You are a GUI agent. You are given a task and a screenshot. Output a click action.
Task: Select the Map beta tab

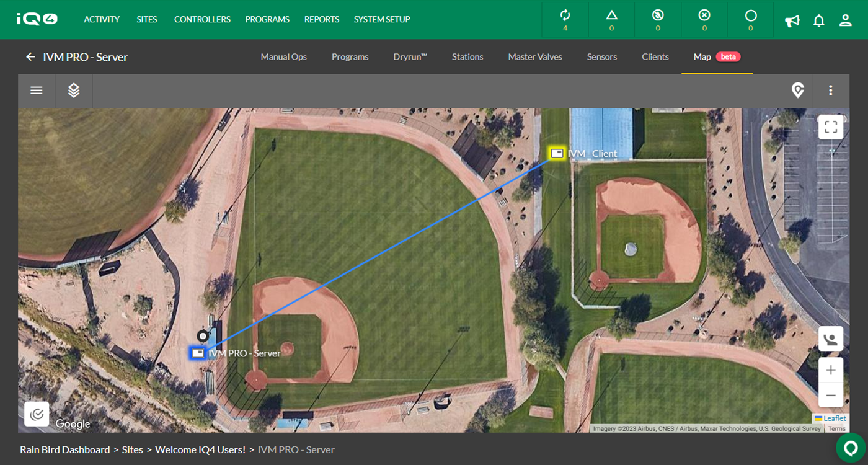[x=717, y=57]
